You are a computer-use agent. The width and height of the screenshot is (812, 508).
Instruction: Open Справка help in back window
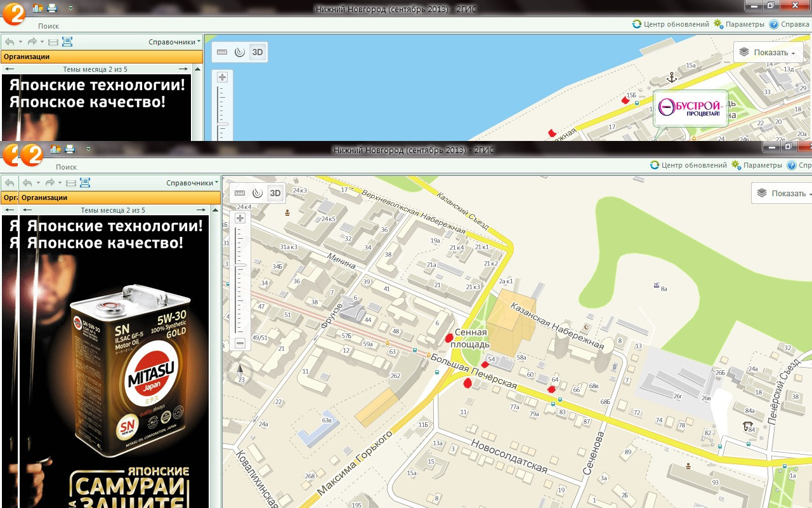coord(789,24)
